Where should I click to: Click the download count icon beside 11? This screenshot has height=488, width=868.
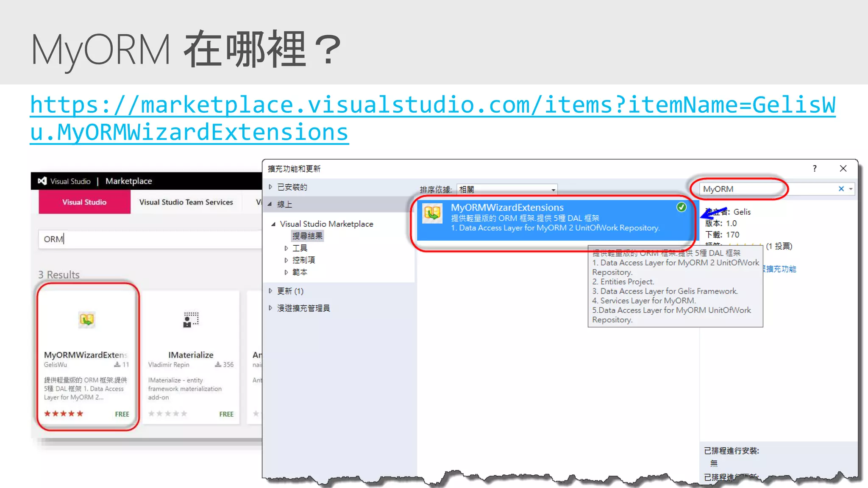coord(117,364)
